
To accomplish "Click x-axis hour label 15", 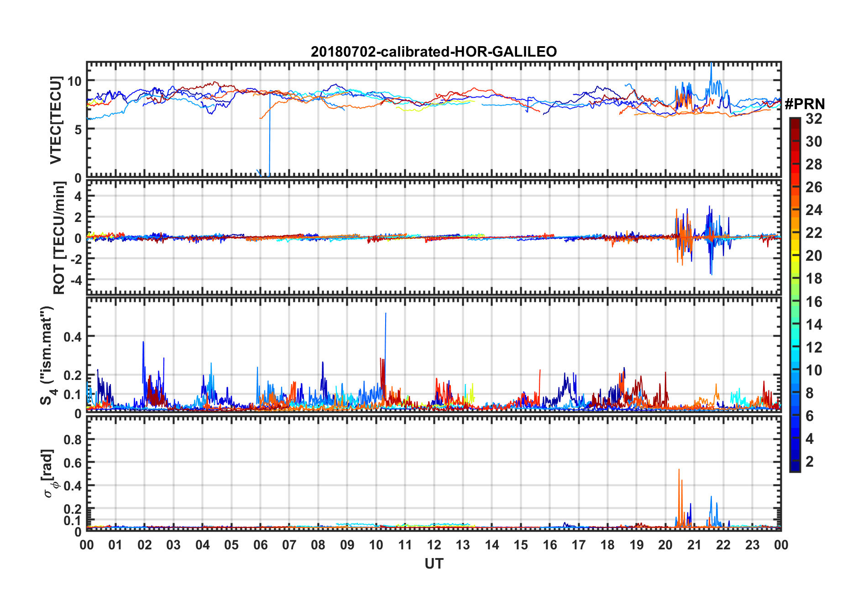I will 521,545.
